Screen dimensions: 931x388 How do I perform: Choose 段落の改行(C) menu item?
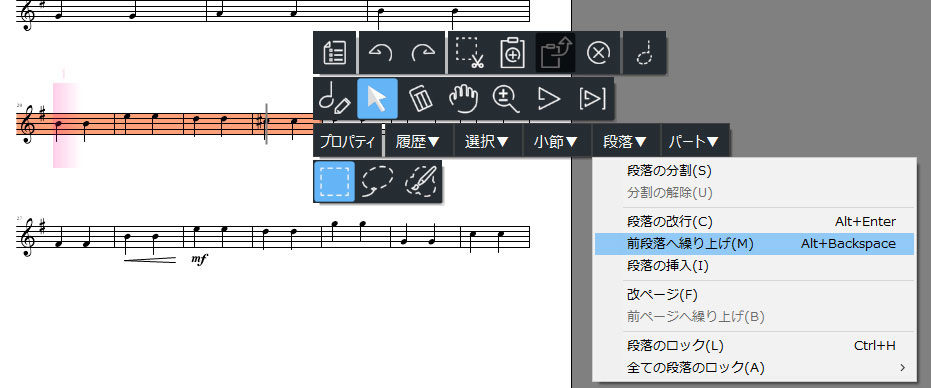(x=754, y=222)
